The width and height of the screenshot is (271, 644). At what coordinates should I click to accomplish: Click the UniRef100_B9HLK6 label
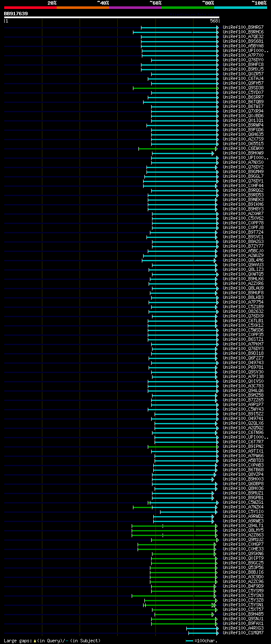click(243, 279)
